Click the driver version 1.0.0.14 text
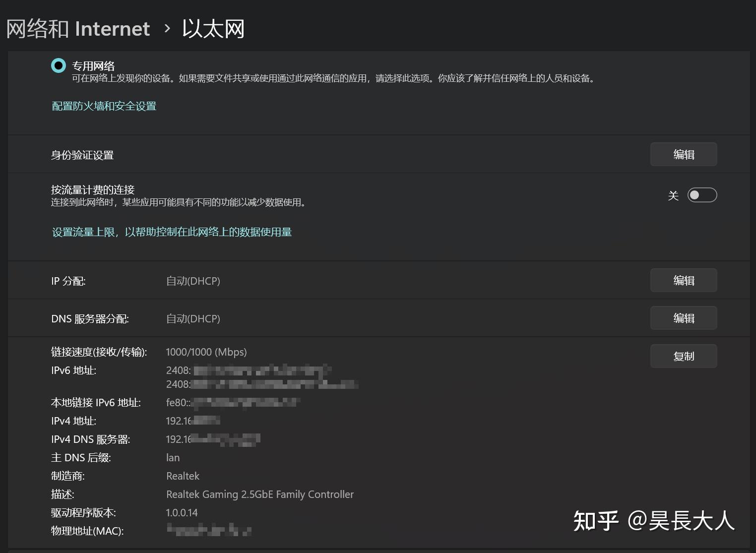Image resolution: width=756 pixels, height=553 pixels. [182, 512]
